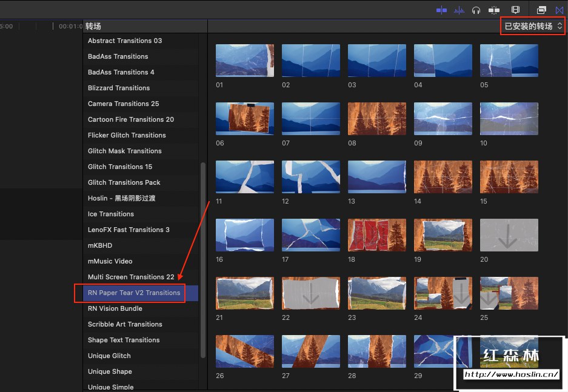Open the clip appearance filmstrip icon
The height and width of the screenshot is (392, 568).
coord(516,10)
